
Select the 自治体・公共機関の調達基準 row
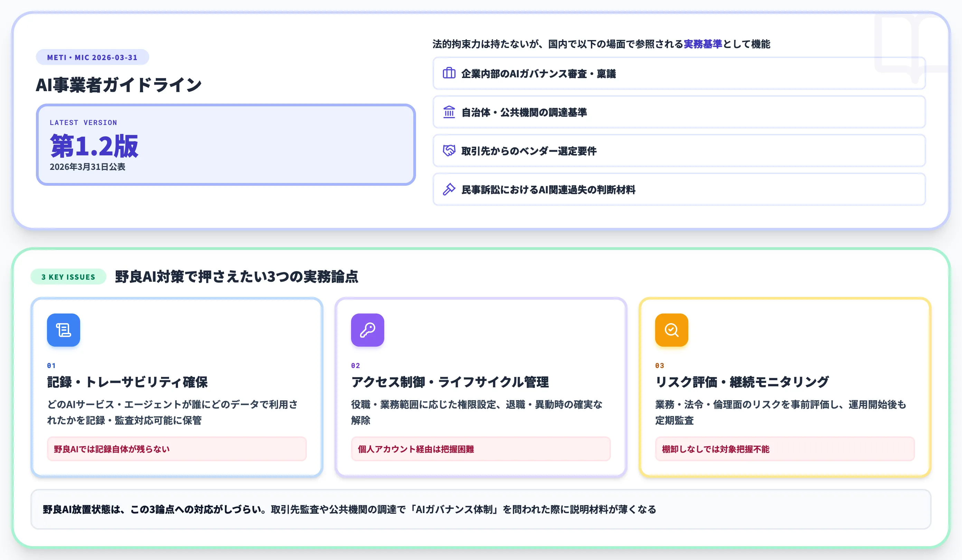point(679,112)
